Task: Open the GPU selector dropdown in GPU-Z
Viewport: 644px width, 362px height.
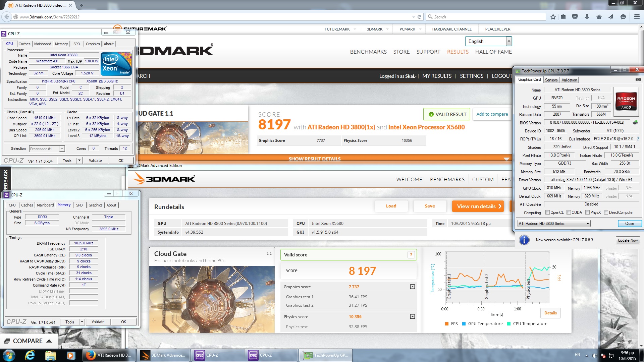Action: click(x=554, y=224)
